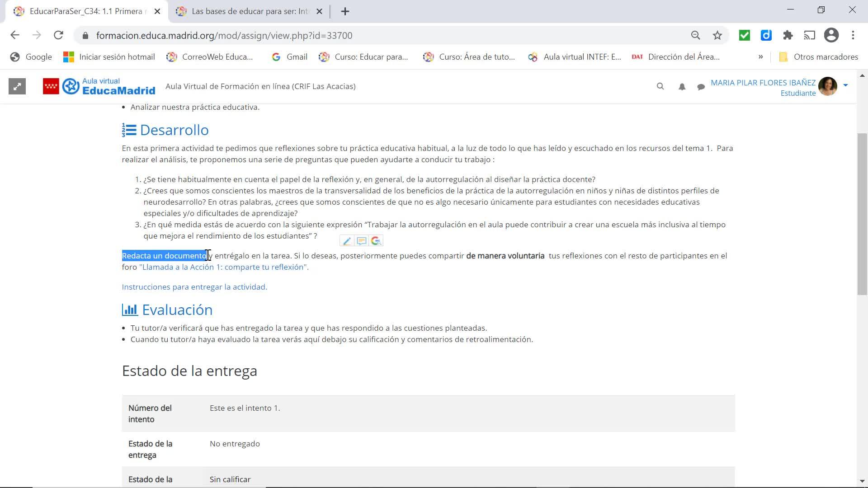Click the fullscreen expand icon
Viewport: 868px width, 488px height.
[17, 86]
